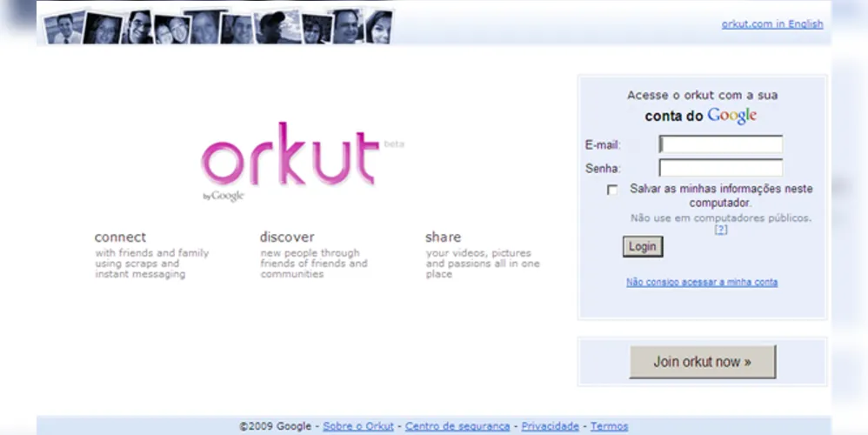
Task: Click the 'connect' heading text
Action: [x=120, y=238]
